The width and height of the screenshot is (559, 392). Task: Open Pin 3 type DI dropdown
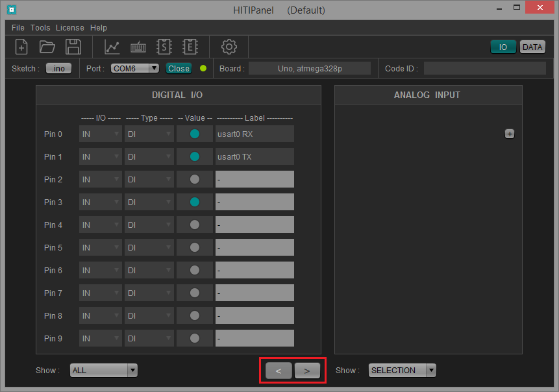(149, 202)
